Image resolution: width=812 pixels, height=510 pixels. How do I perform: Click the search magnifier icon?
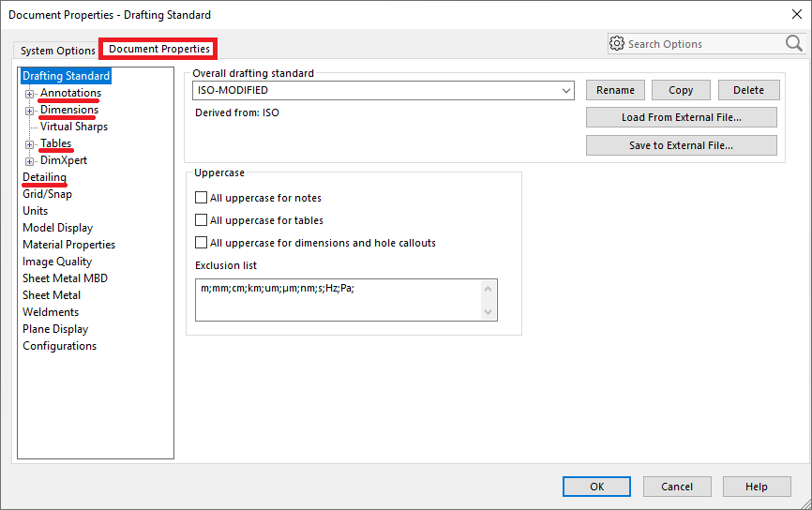click(x=793, y=43)
